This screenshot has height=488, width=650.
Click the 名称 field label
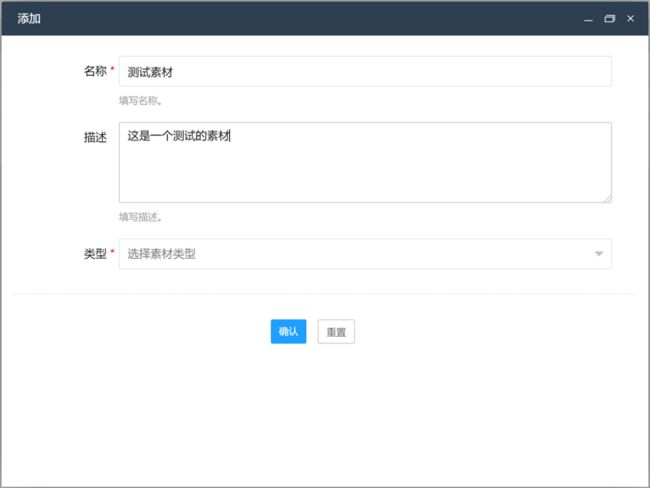pyautogui.click(x=95, y=71)
